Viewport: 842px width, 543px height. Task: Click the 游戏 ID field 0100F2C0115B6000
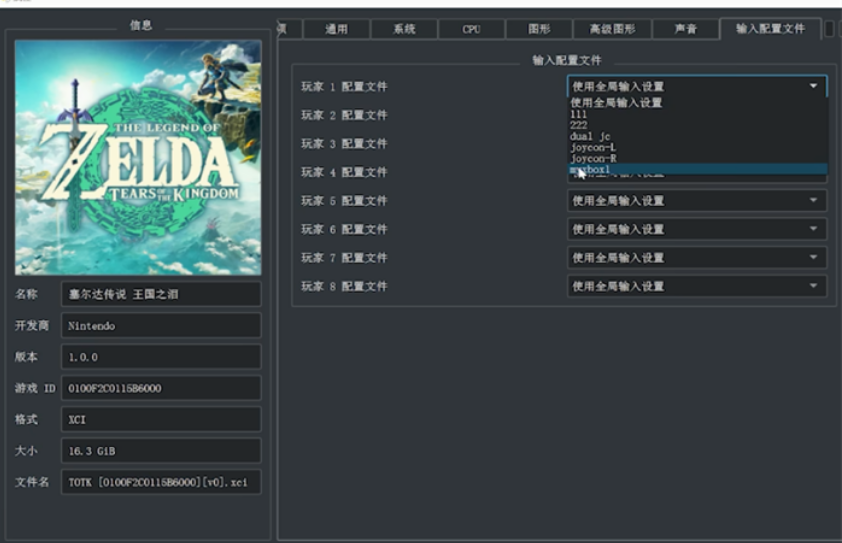point(161,388)
